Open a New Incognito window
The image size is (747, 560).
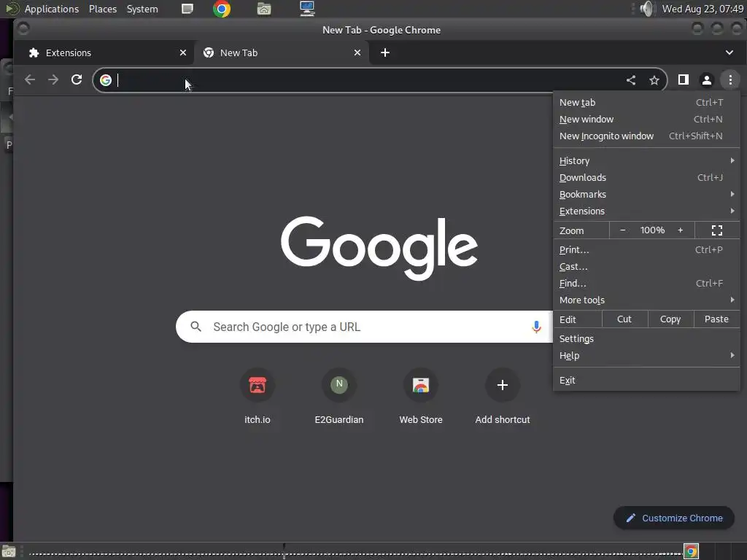(x=646, y=136)
